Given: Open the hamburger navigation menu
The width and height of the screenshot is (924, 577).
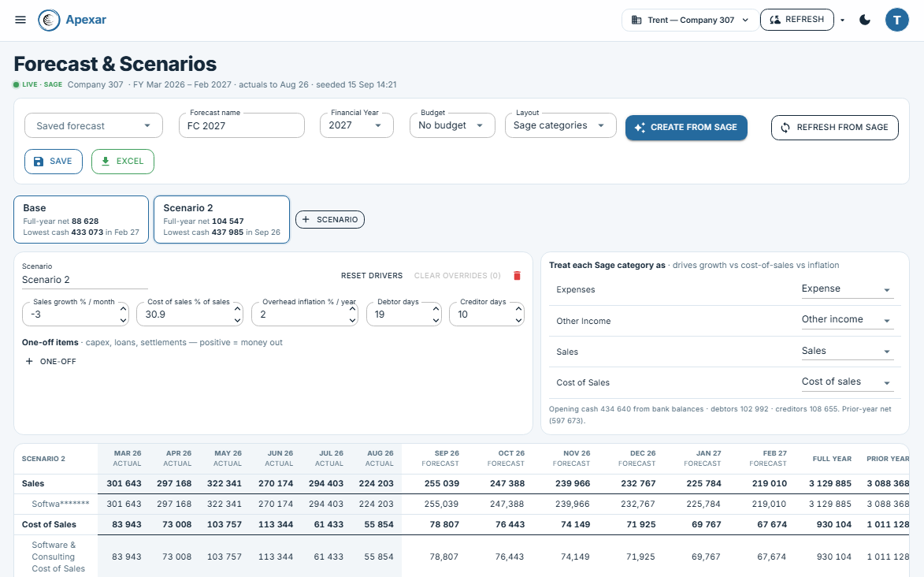Looking at the screenshot, I should tap(20, 20).
